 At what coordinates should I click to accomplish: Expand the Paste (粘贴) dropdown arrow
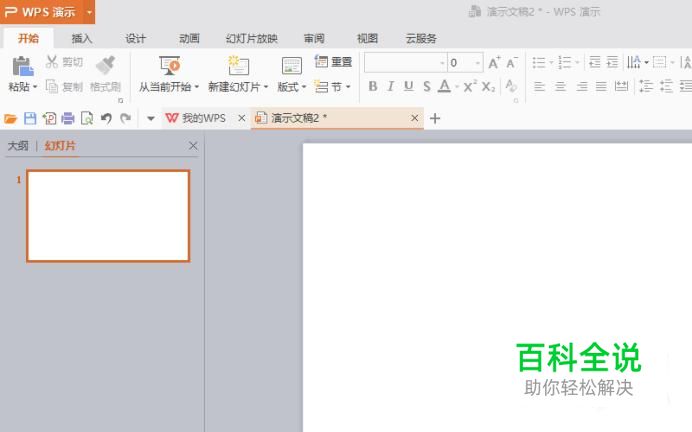[35, 86]
